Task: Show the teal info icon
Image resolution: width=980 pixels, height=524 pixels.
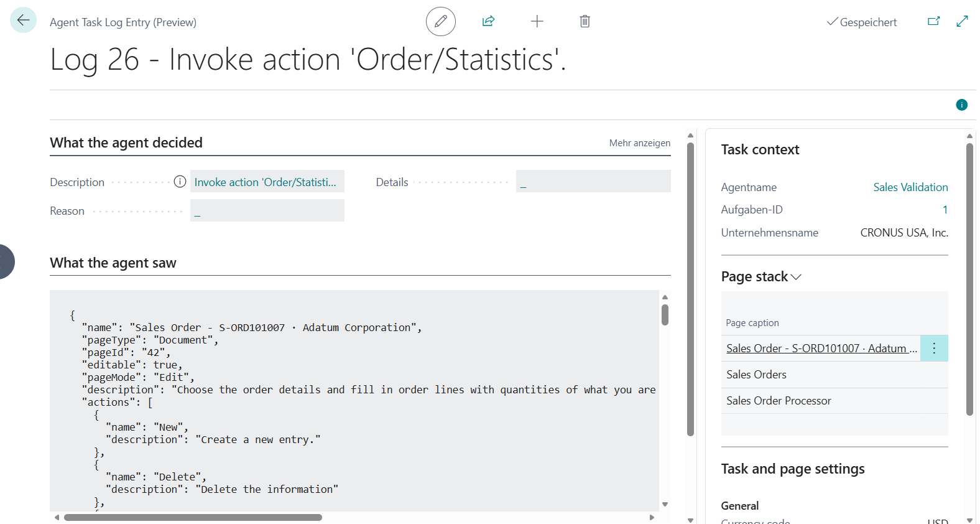Action: (962, 105)
